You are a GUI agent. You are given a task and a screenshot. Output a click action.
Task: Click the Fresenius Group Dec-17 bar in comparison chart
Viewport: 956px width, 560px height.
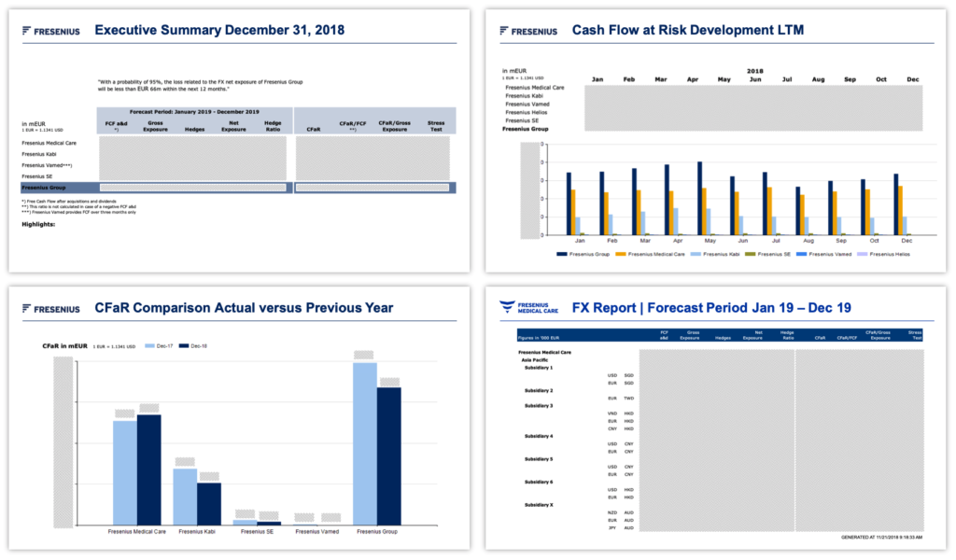(364, 442)
